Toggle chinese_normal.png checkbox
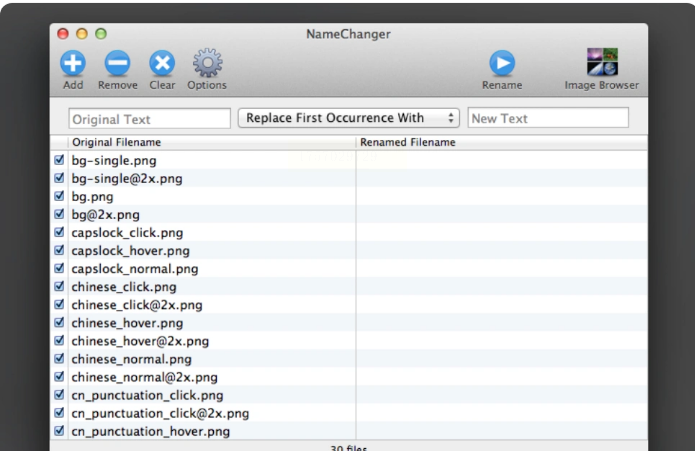Image resolution: width=695 pixels, height=451 pixels. tap(59, 358)
